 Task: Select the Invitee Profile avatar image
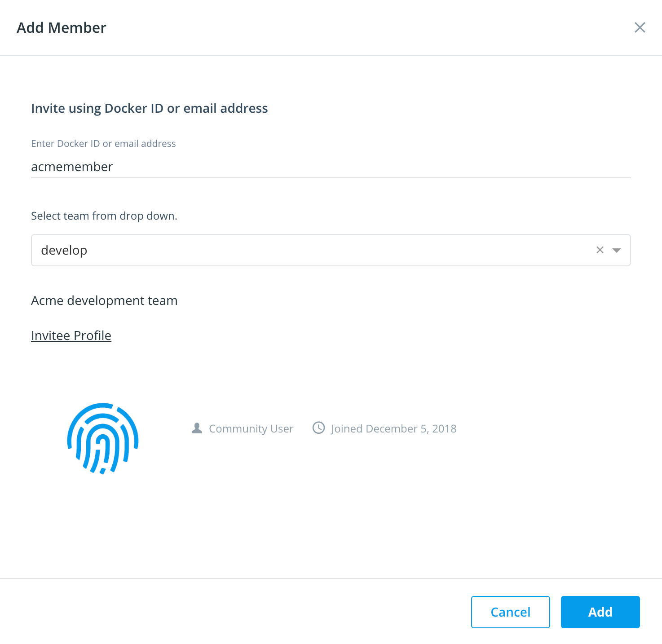click(102, 438)
